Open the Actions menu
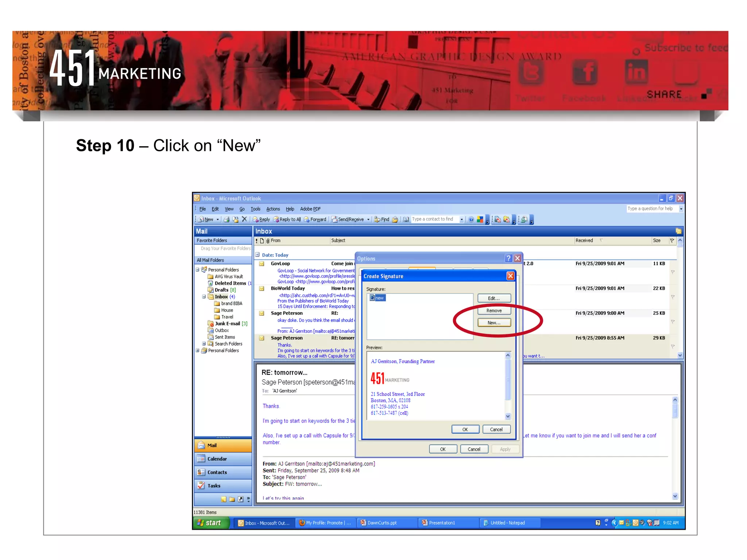This screenshot has height=560, width=747. 273,209
